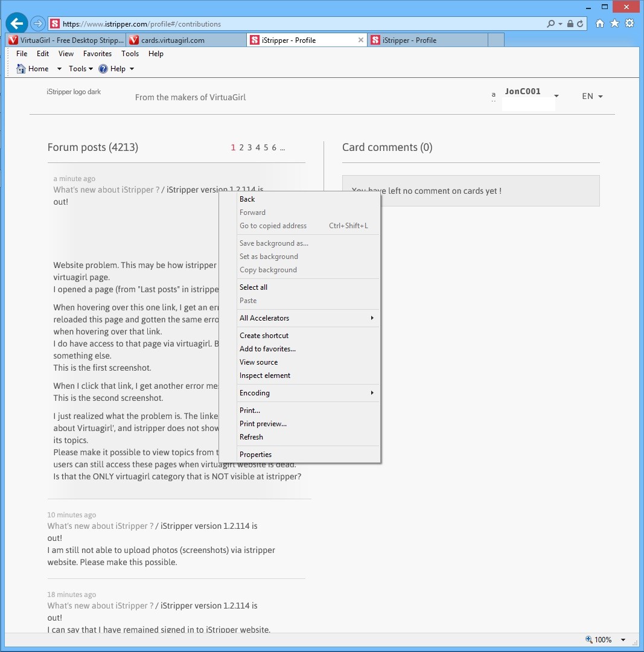The height and width of the screenshot is (652, 644).
Task: Close the active iStripper - Profile tab
Action: click(360, 40)
